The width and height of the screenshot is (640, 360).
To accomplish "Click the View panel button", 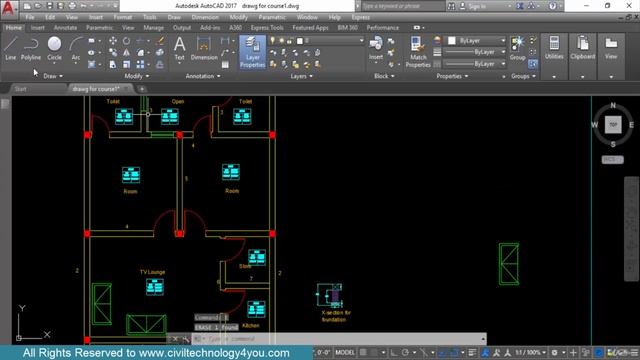I will pyautogui.click(x=611, y=48).
